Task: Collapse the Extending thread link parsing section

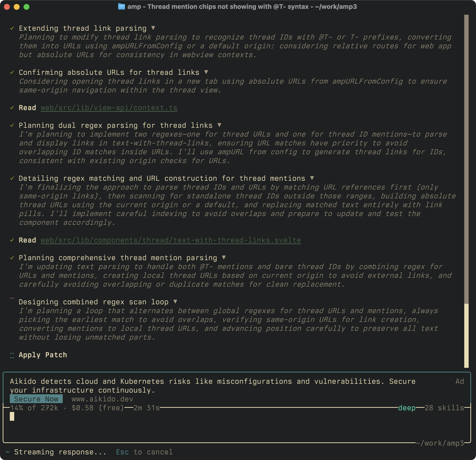Action: coord(153,28)
